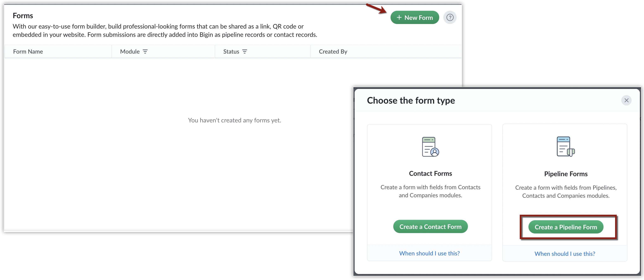Click the Pipeline Forms document icon
This screenshot has height=280, width=644.
[x=566, y=147]
